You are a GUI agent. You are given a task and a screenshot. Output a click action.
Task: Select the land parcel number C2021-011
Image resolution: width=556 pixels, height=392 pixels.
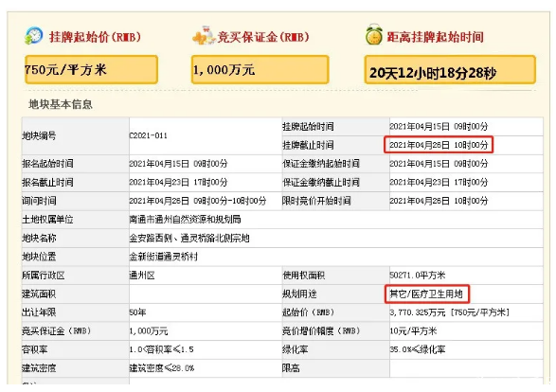[148, 135]
